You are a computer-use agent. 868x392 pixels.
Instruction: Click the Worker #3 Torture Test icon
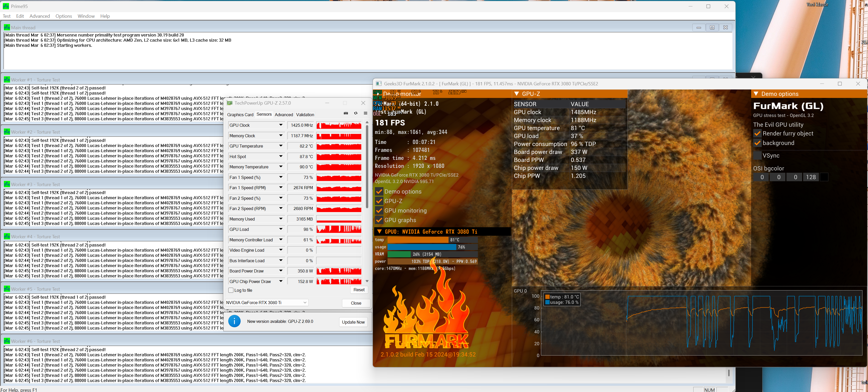tap(7, 184)
